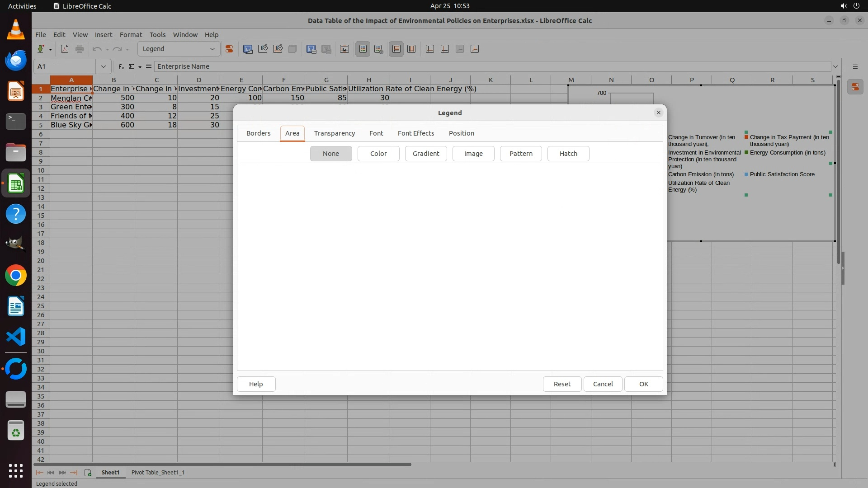Click the Export as PDF icon
Viewport: 868px width, 488px height.
[x=65, y=49]
